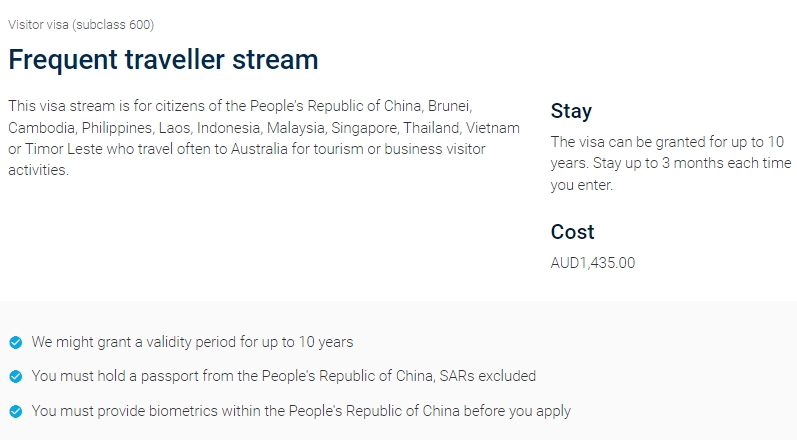The width and height of the screenshot is (797, 440).
Task: Click the checkmark icon beside biometrics requirement
Action: pyautogui.click(x=16, y=411)
